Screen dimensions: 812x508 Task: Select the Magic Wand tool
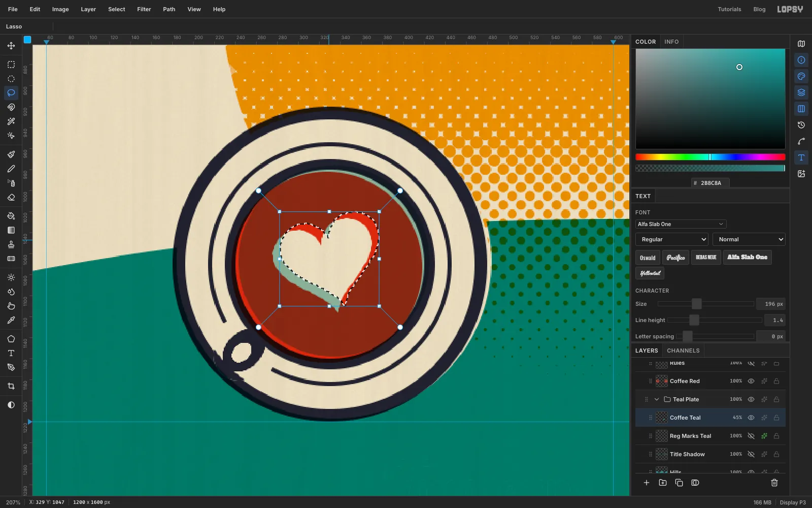[11, 121]
